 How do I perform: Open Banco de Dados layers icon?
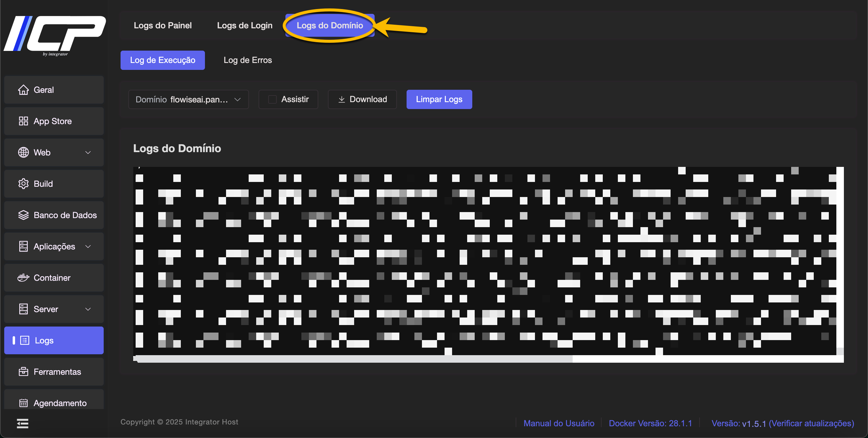pos(23,215)
